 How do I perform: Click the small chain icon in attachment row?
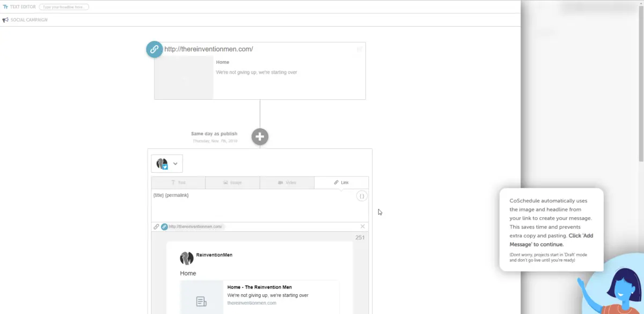156,227
